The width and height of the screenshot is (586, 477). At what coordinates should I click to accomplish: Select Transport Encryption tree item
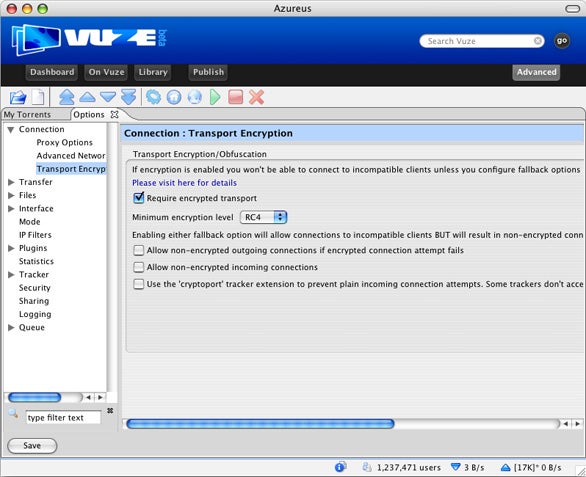coord(71,169)
